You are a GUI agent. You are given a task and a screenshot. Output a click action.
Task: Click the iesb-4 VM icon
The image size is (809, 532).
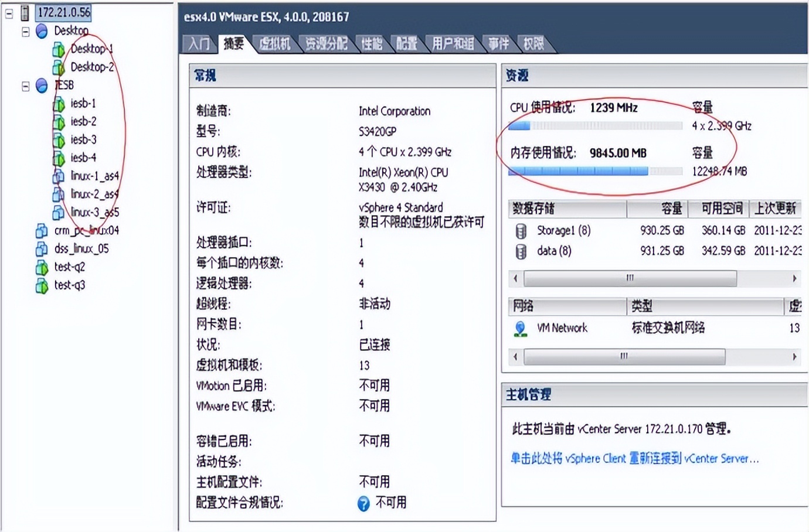tap(59, 159)
